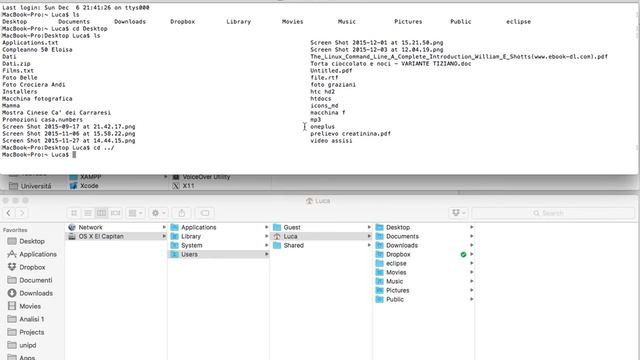The height and width of the screenshot is (360, 640).
Task: Select the Users folder in second column
Action: pos(219,254)
